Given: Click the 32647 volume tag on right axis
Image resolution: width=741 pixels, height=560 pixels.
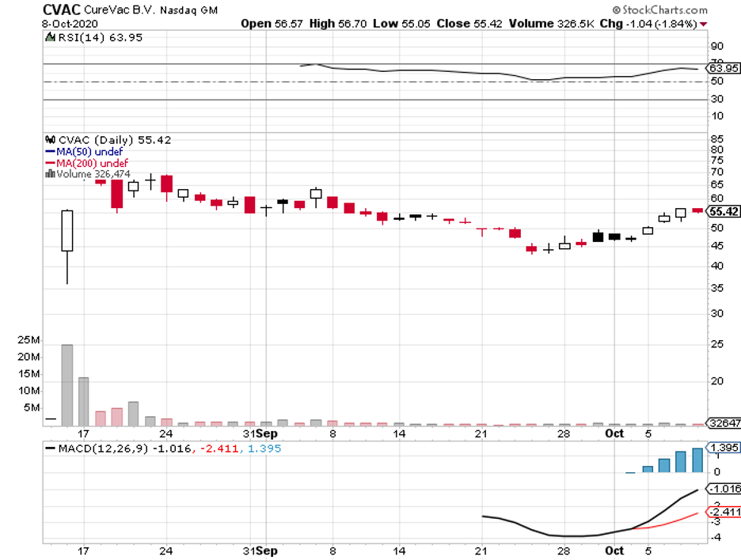Looking at the screenshot, I should [723, 423].
